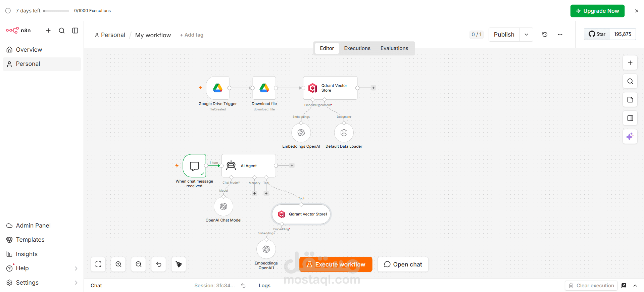Select the Qdrant Vector Store node
Image resolution: width=644 pixels, height=292 pixels.
330,88
